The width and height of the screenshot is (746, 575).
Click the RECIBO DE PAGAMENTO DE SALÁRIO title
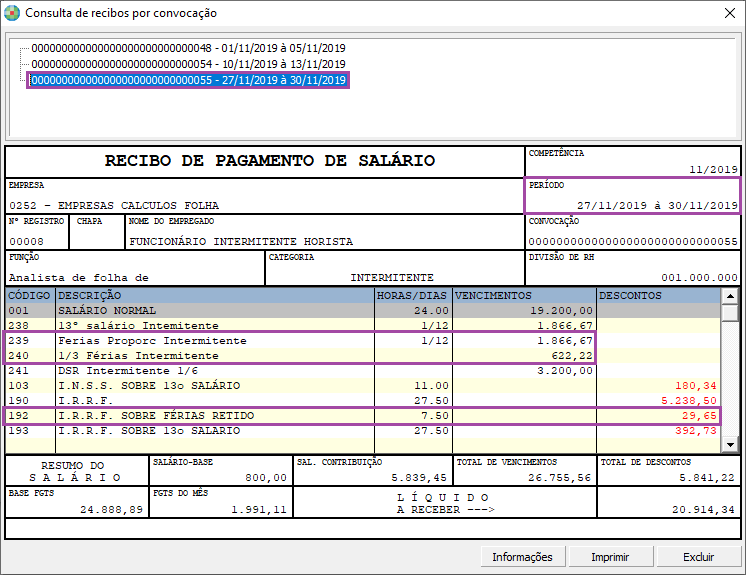[x=270, y=161]
